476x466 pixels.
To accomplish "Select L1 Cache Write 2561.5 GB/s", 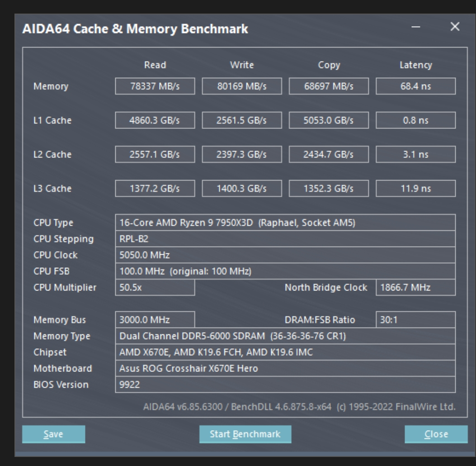I will pyautogui.click(x=242, y=120).
